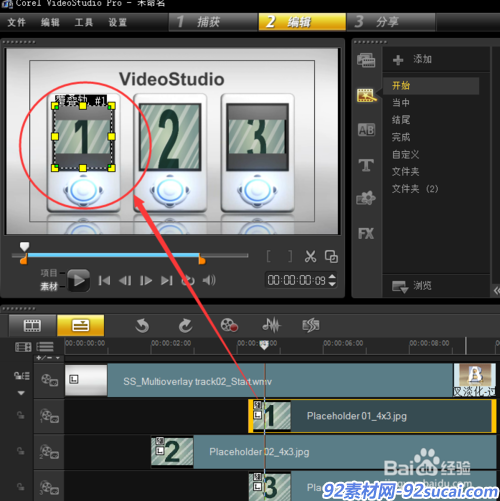
Task: Open the add/remove tracks dropdown
Action: (48, 358)
